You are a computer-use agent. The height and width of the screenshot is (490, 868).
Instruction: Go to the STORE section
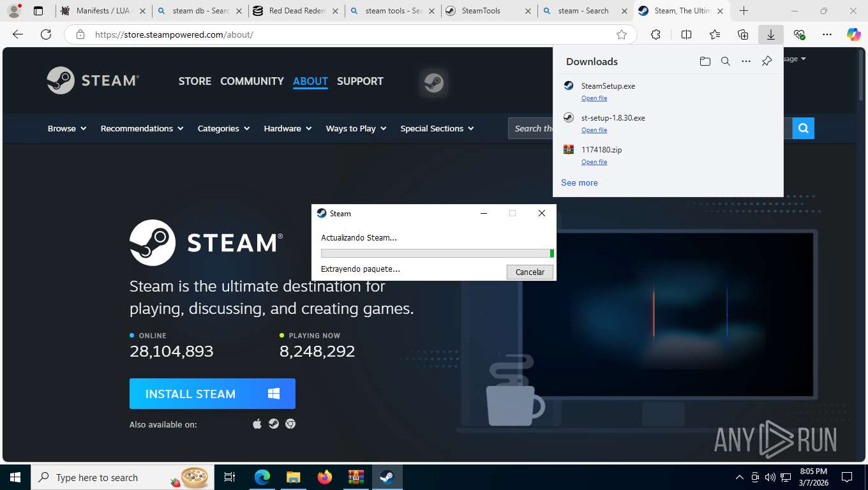[x=195, y=81]
